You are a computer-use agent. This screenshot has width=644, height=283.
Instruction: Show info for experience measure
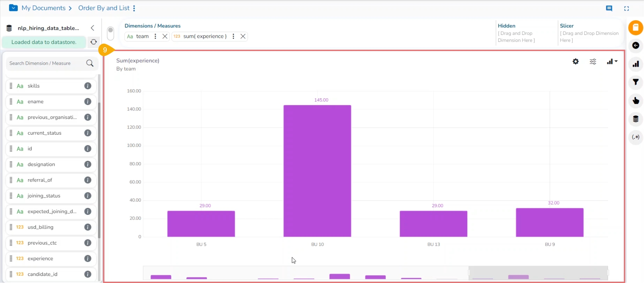88,258
